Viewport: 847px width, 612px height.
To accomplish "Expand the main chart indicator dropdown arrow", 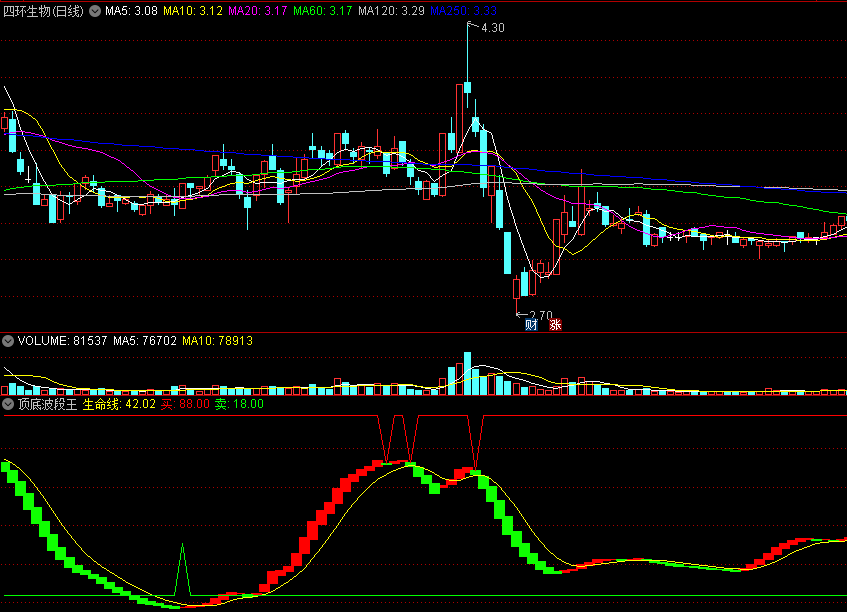I will click(x=95, y=11).
